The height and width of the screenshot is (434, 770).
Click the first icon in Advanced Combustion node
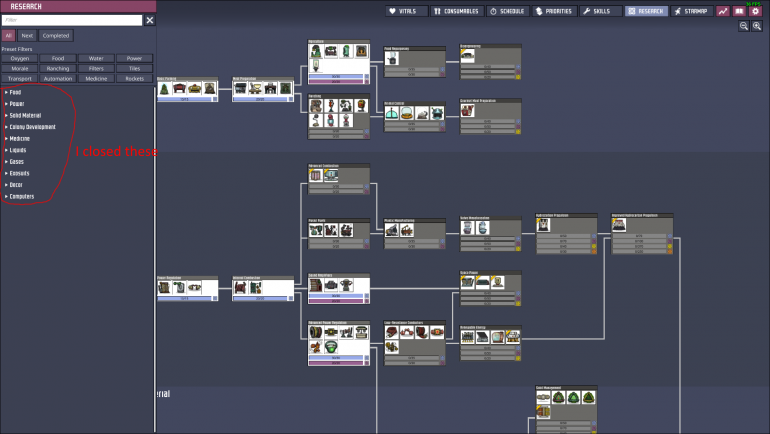point(316,175)
